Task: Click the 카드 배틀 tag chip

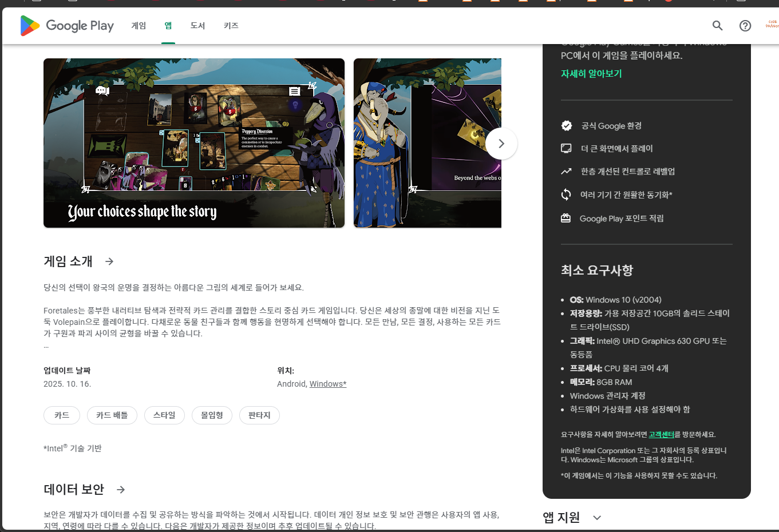Action: [112, 415]
